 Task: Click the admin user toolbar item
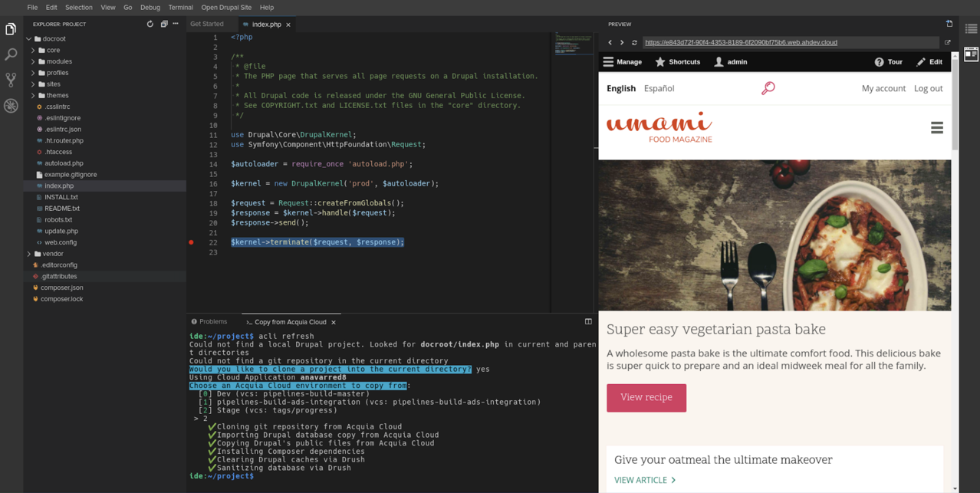pos(731,62)
